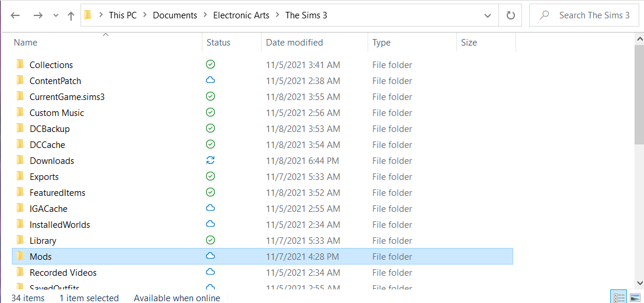The image size is (644, 303).
Task: Expand chevron after Electronic Arts breadcrumb
Action: click(x=277, y=15)
